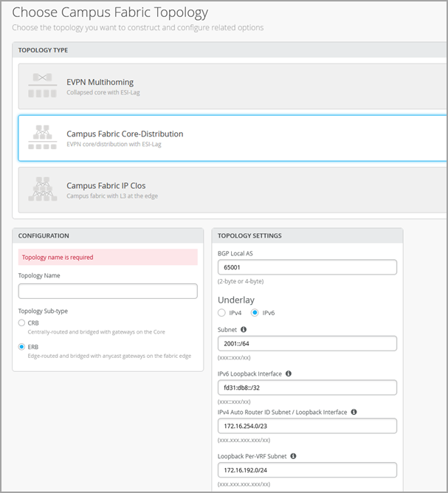Screen dimensions: 448x493
Task: Click the Loopback Per-VRF Subnet info icon
Action: click(x=293, y=456)
